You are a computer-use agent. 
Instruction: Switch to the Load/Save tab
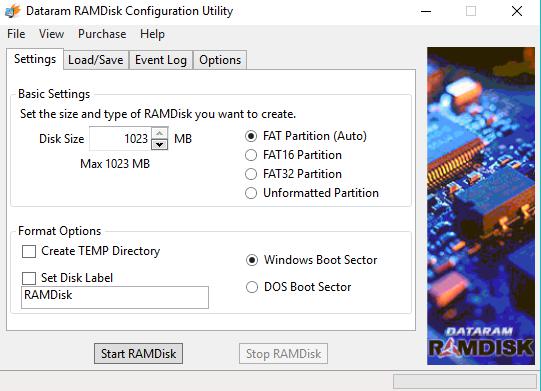pos(96,60)
